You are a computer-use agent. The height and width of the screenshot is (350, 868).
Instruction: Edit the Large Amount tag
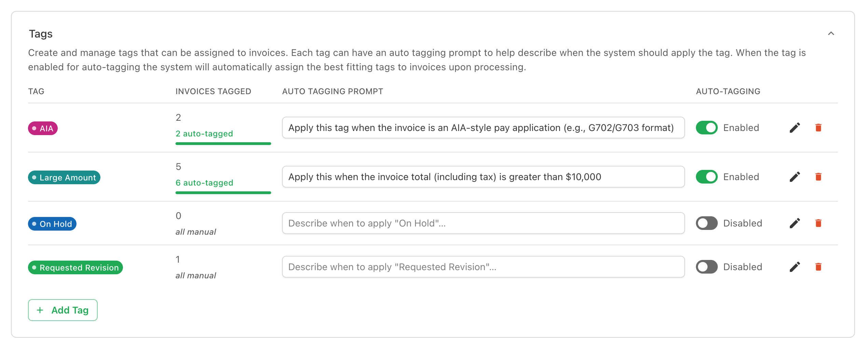point(795,177)
